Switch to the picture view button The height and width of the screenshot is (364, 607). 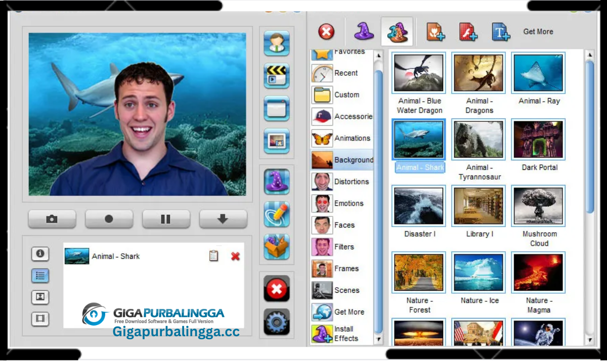[40, 297]
